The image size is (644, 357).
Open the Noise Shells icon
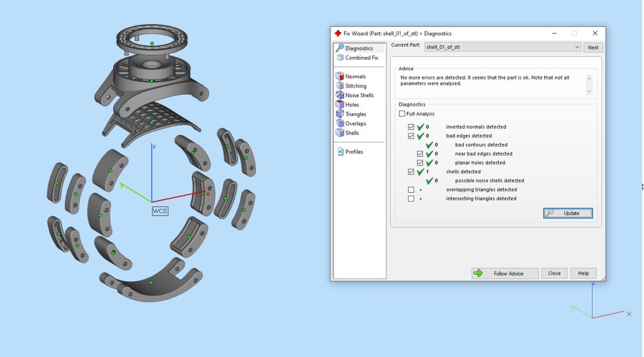340,96
